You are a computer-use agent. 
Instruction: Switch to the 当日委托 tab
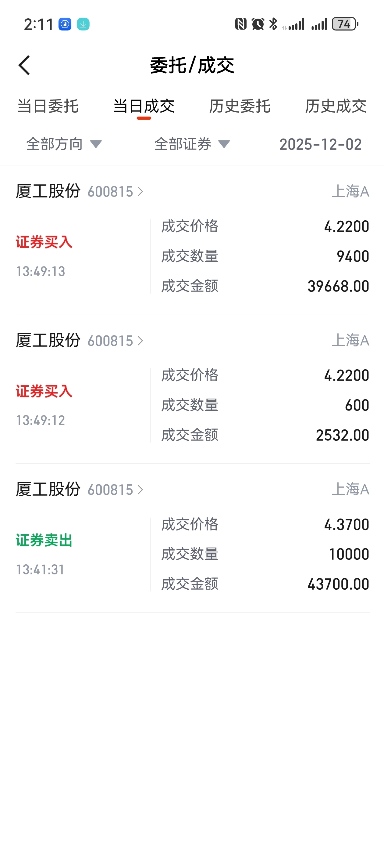(x=48, y=106)
